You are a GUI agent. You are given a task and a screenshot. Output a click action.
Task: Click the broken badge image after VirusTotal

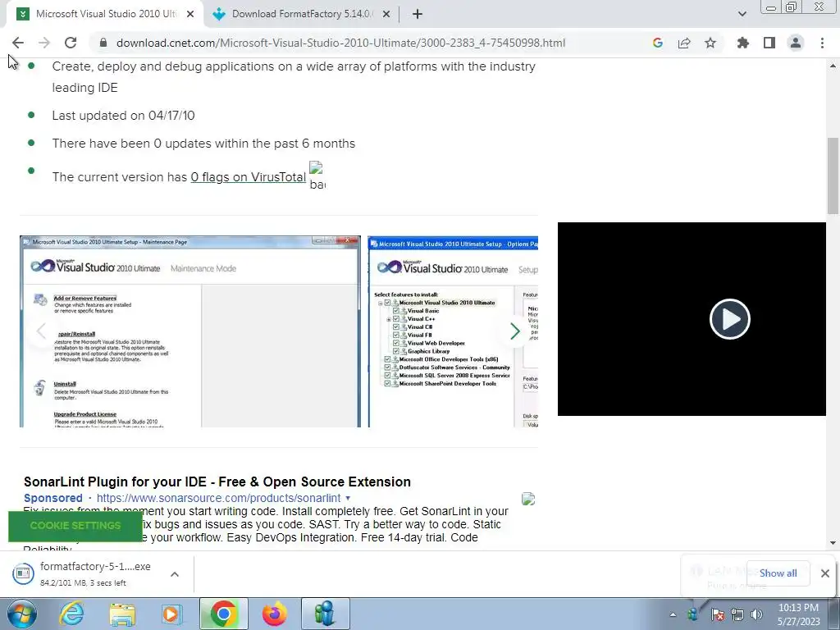pos(317,176)
